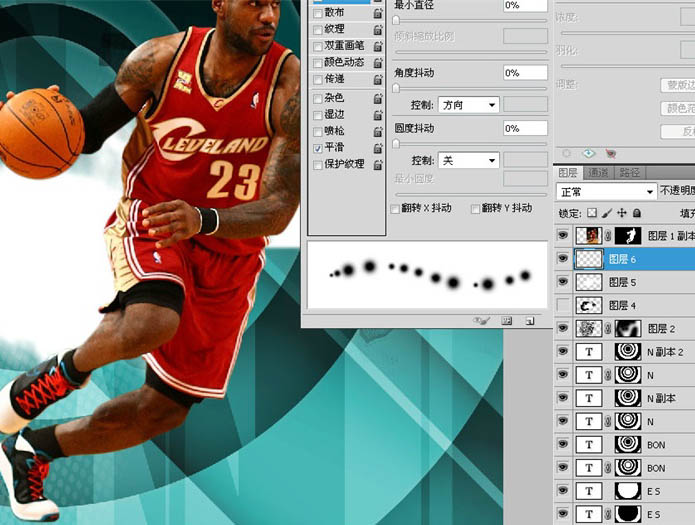This screenshot has height=525, width=695.
Task: Click T text icon of N 副本 layer
Action: [x=589, y=398]
